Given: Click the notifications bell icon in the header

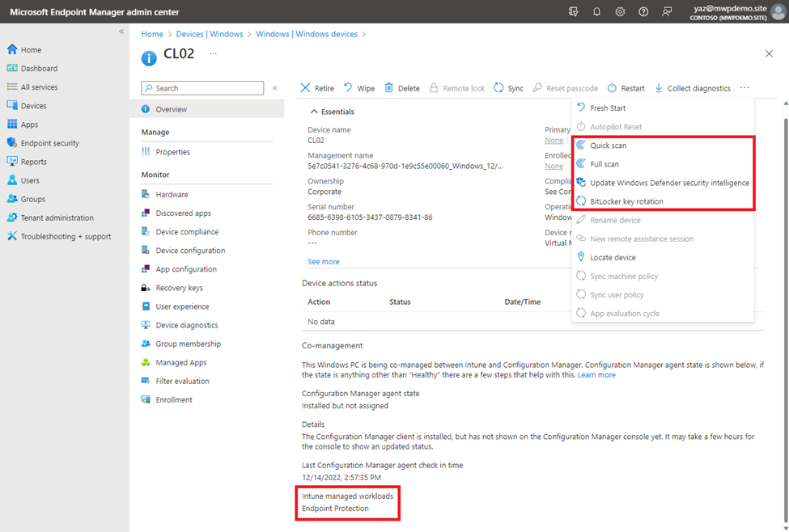Looking at the screenshot, I should point(596,11).
